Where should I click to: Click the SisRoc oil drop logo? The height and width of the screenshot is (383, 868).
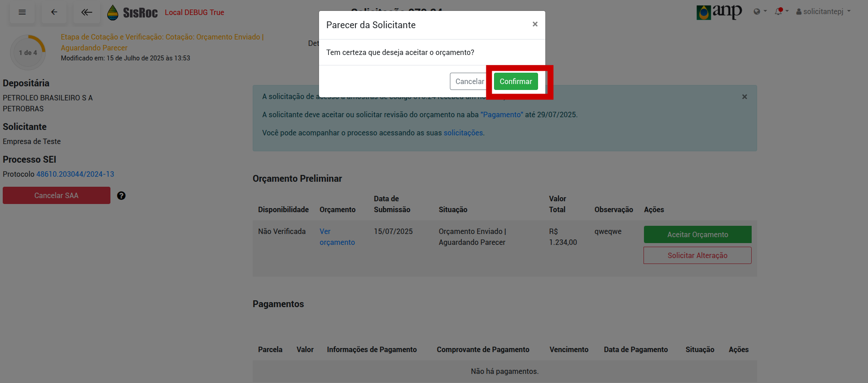click(113, 13)
